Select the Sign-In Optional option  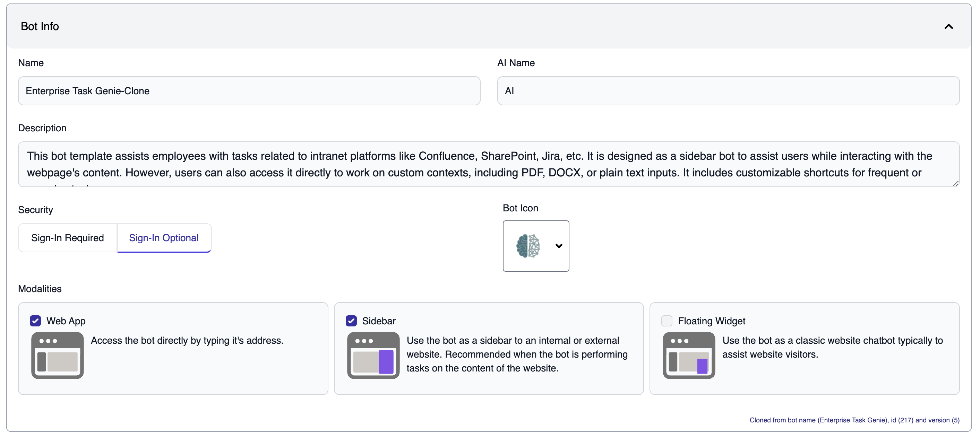click(164, 238)
